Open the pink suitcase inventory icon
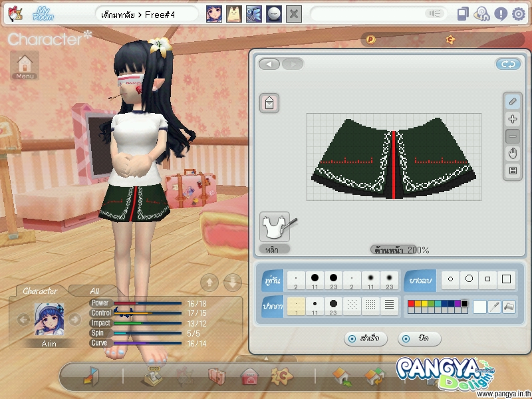 coord(217,376)
